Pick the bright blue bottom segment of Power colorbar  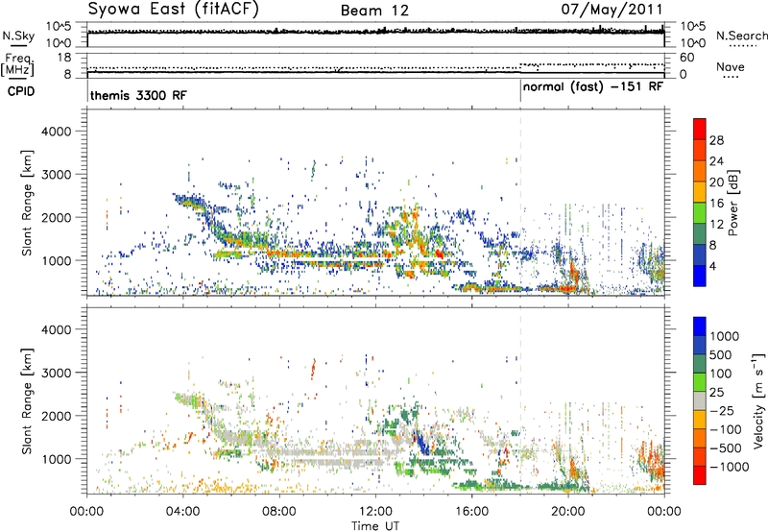click(x=700, y=276)
